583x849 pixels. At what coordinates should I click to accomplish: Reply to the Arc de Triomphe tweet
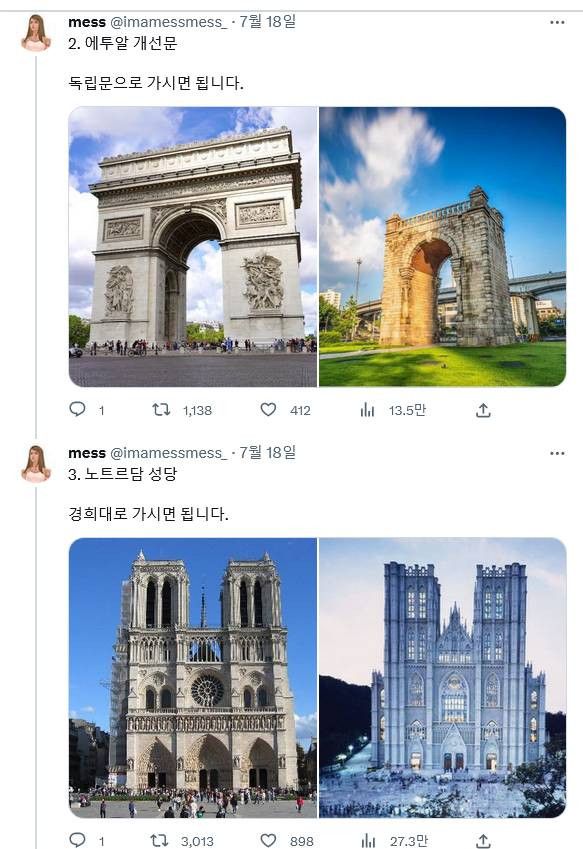coord(77,409)
